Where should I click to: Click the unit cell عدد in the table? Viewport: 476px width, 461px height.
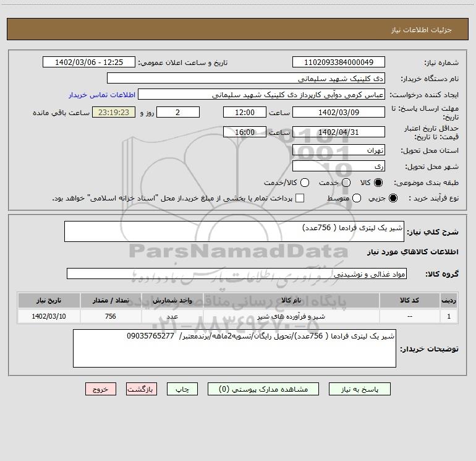172,316
